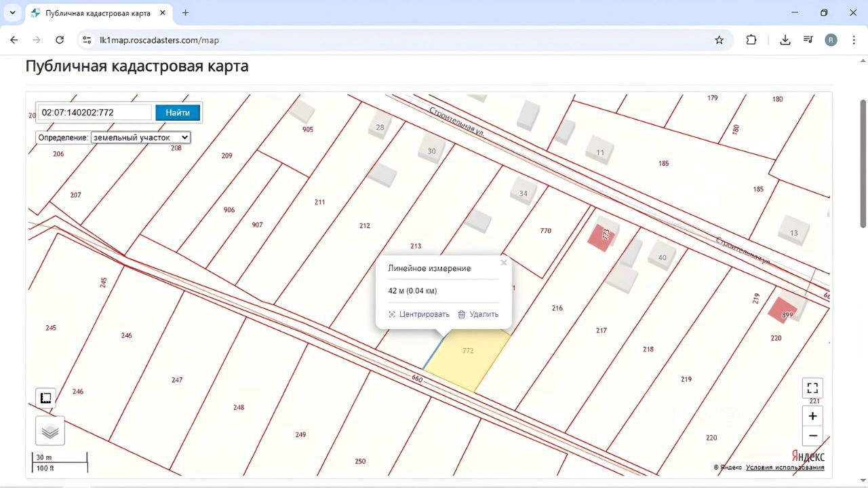Screen dimensions: 868x488
Task: Click the Центрировать option in popup
Action: (x=419, y=314)
